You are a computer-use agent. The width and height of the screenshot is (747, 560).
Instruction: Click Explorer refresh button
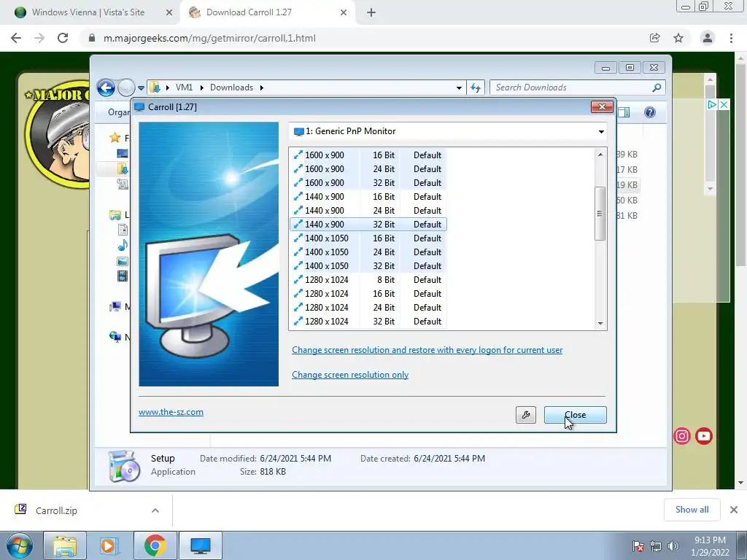click(x=476, y=87)
